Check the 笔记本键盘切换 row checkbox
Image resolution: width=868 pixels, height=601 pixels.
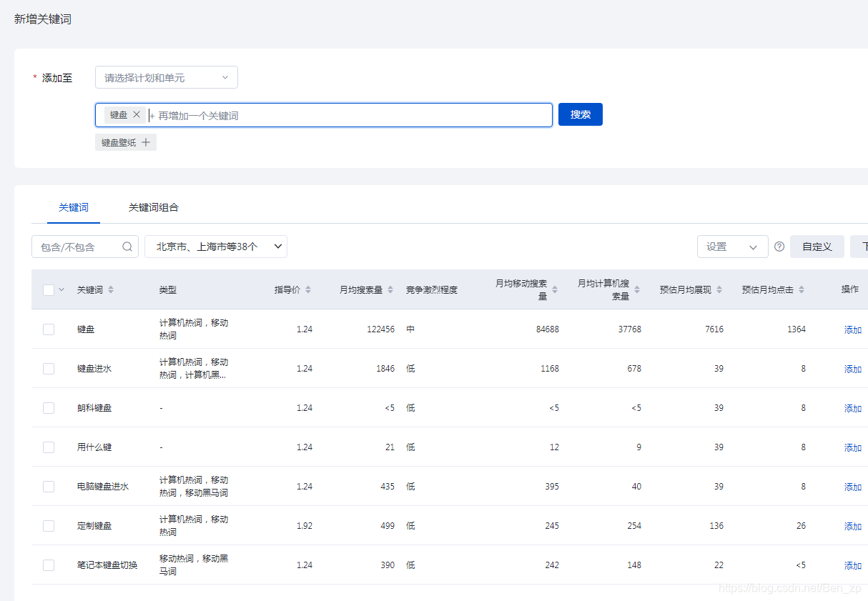(x=49, y=565)
